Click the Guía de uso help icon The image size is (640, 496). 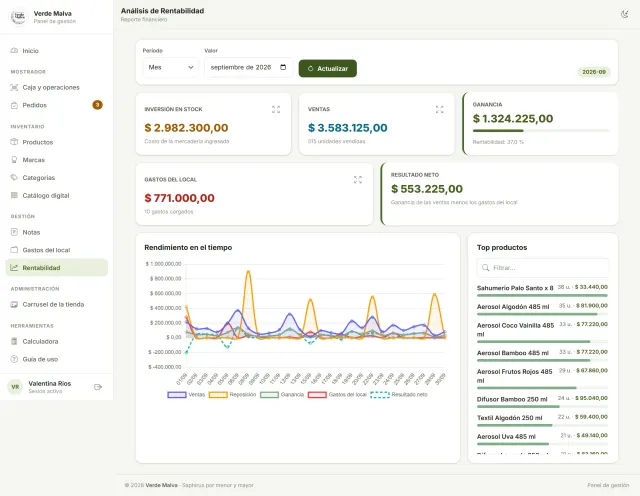click(14, 359)
